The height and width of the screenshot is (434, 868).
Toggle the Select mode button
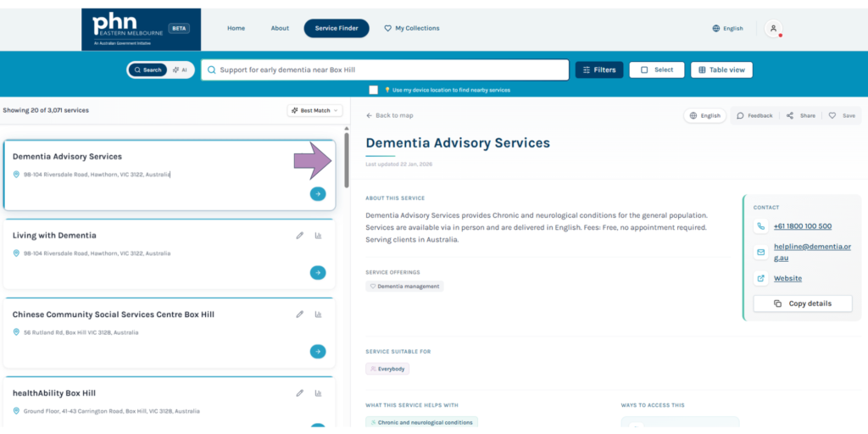tap(657, 70)
